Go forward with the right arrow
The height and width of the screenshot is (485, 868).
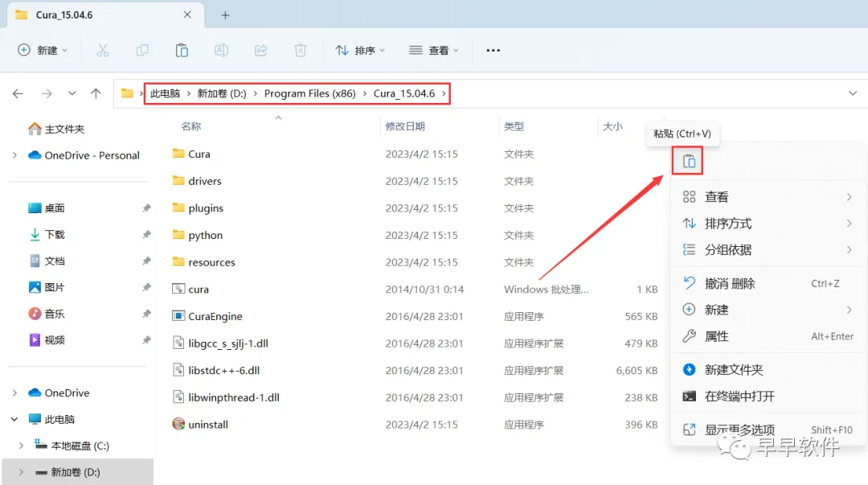[x=47, y=93]
